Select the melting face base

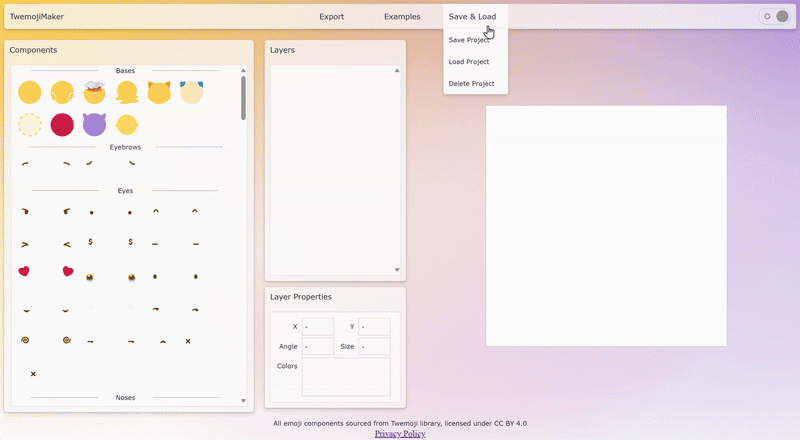click(x=126, y=93)
